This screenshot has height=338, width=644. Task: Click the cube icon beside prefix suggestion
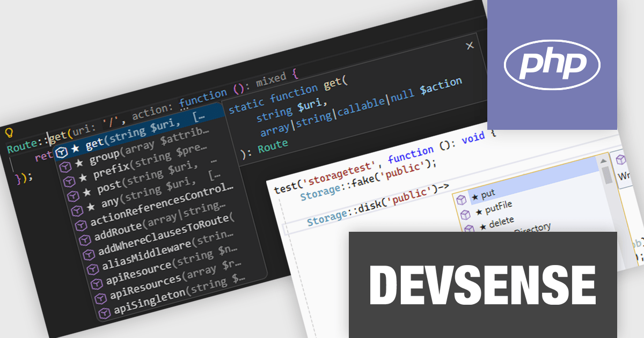69,182
